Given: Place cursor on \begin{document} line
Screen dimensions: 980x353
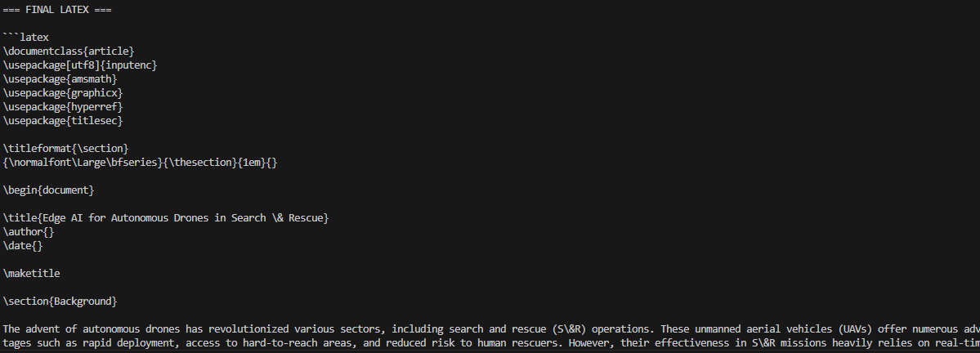Looking at the screenshot, I should (x=49, y=190).
